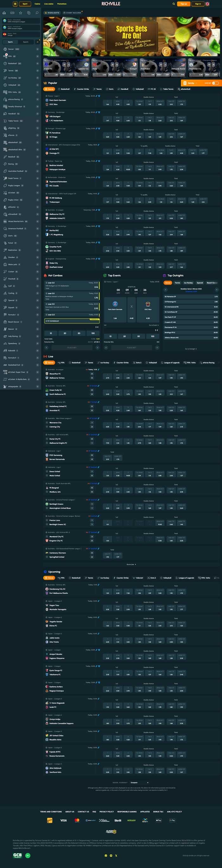Open the favorites star icon in sidebar
The width and height of the screenshot is (222, 868).
20,13
